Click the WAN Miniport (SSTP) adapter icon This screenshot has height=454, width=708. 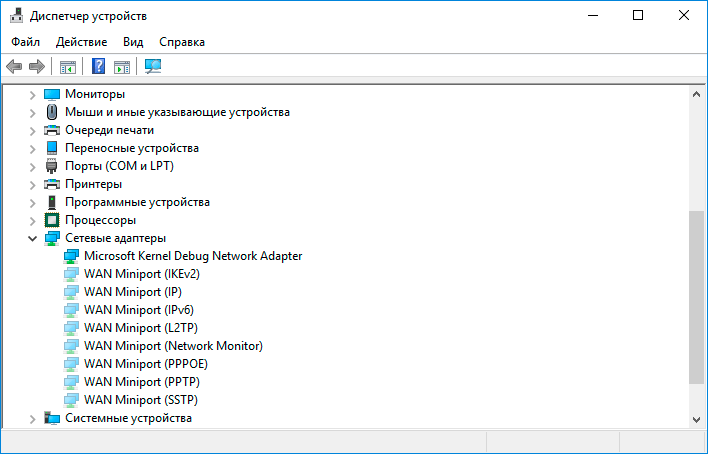coord(71,400)
